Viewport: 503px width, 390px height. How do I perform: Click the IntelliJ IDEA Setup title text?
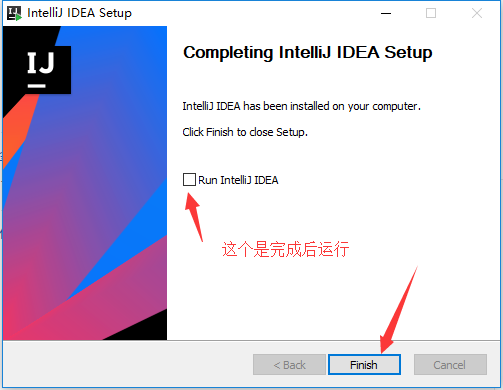79,13
